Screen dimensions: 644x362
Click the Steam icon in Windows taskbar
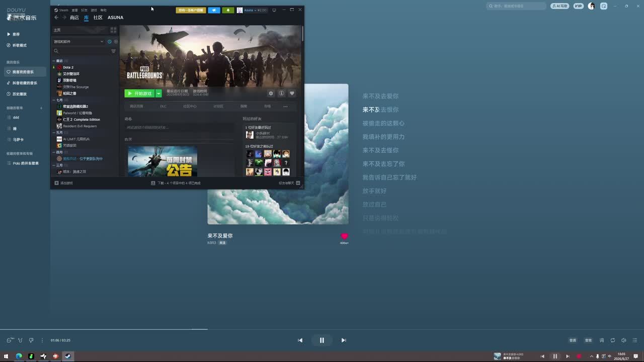pos(68,356)
